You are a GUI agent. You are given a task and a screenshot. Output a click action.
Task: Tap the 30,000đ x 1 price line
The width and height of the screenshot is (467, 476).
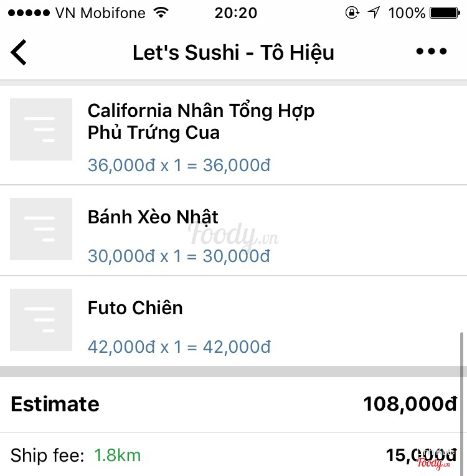pos(179,256)
